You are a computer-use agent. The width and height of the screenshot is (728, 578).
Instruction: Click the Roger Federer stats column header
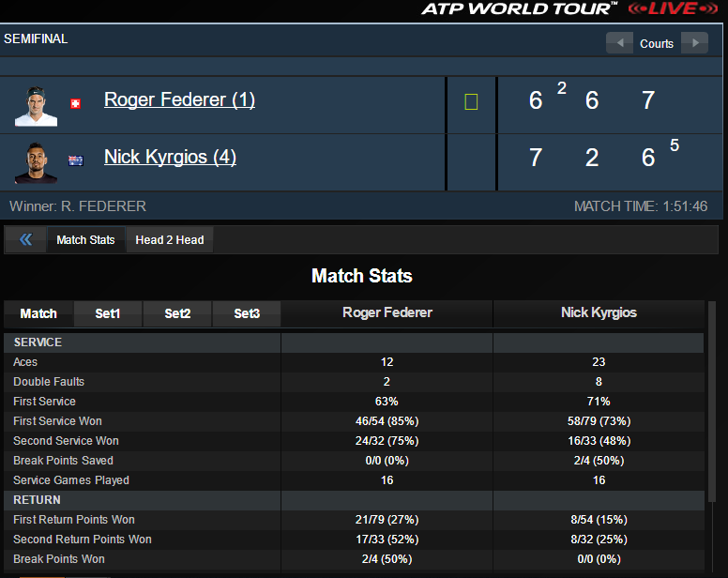[x=387, y=312]
